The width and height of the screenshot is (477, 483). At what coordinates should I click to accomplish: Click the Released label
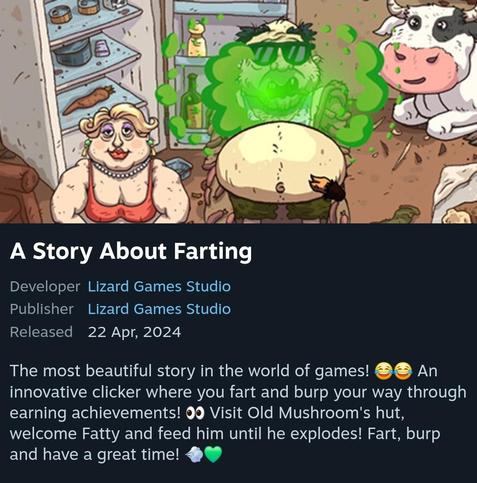click(41, 332)
